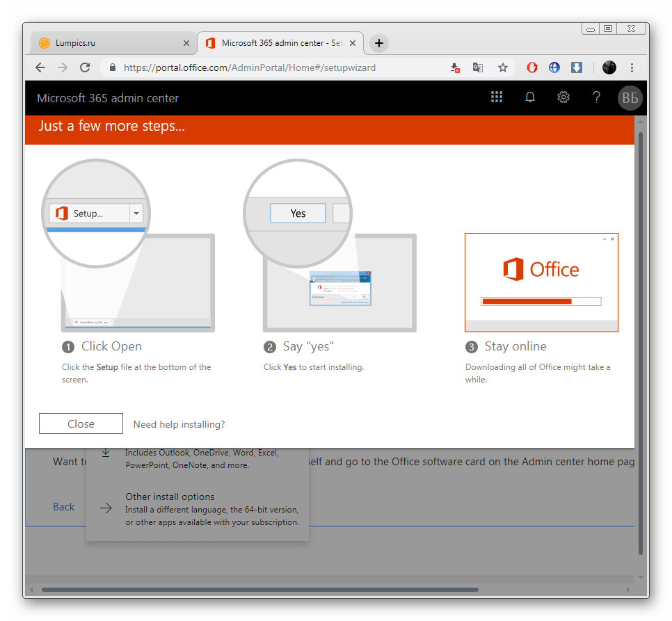The width and height of the screenshot is (672, 621).
Task: Click the vertical page scrollbar thumb
Action: tap(640, 343)
